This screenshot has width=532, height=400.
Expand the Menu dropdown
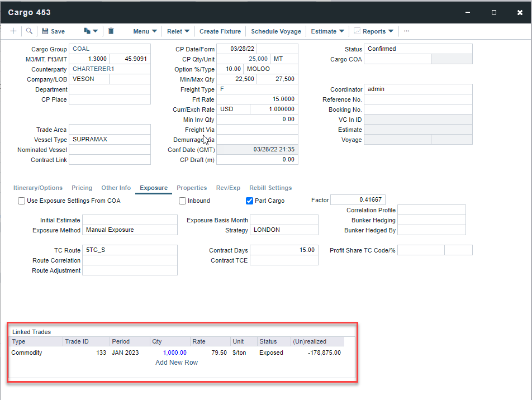point(145,31)
